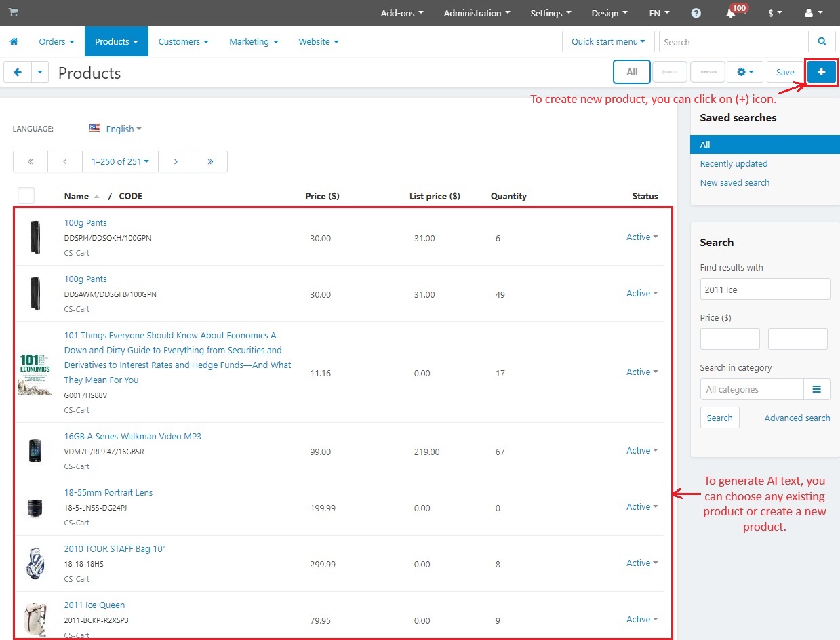This screenshot has width=840, height=640.
Task: Open the 16GB A Series Walkman product
Action: 133,436
